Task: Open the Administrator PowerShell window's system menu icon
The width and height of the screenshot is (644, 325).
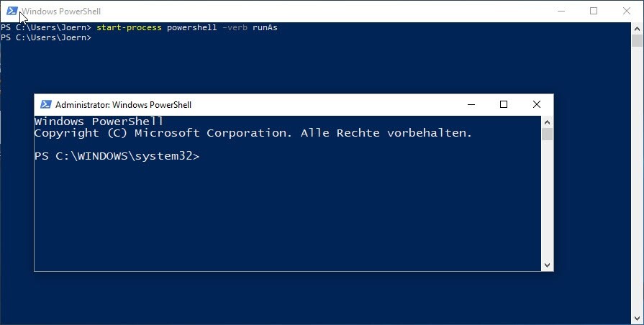Action: tap(45, 104)
